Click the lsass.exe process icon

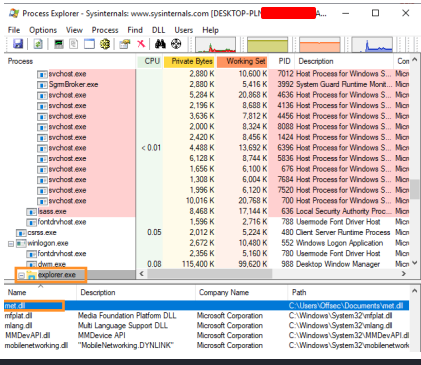pyautogui.click(x=31, y=212)
